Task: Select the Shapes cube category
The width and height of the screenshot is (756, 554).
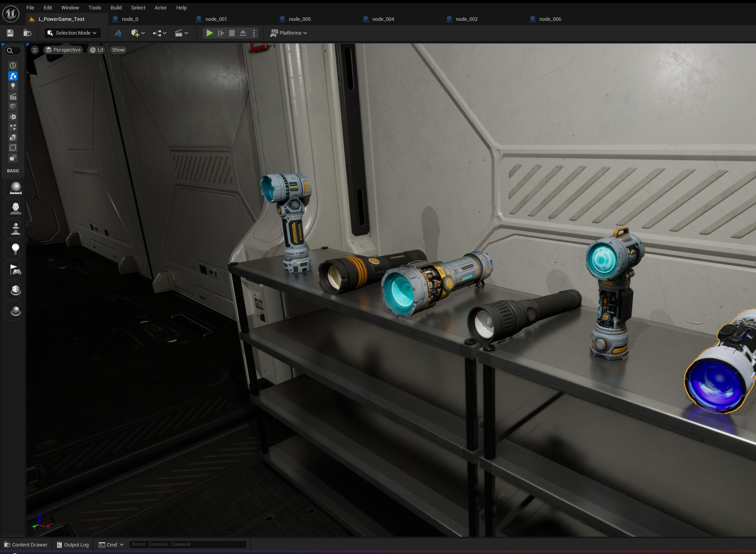Action: pos(13,107)
